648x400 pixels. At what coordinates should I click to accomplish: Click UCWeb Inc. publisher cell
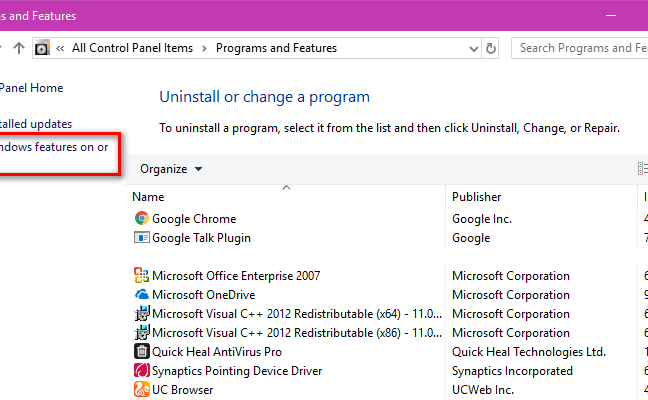coord(483,390)
